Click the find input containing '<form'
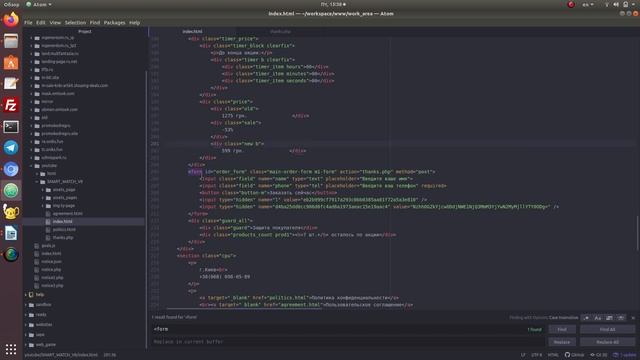 (348, 329)
